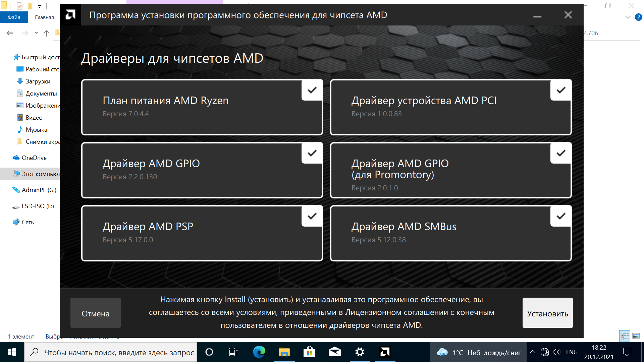
Task: Open Microsoft Edge from taskbar
Action: (259, 352)
